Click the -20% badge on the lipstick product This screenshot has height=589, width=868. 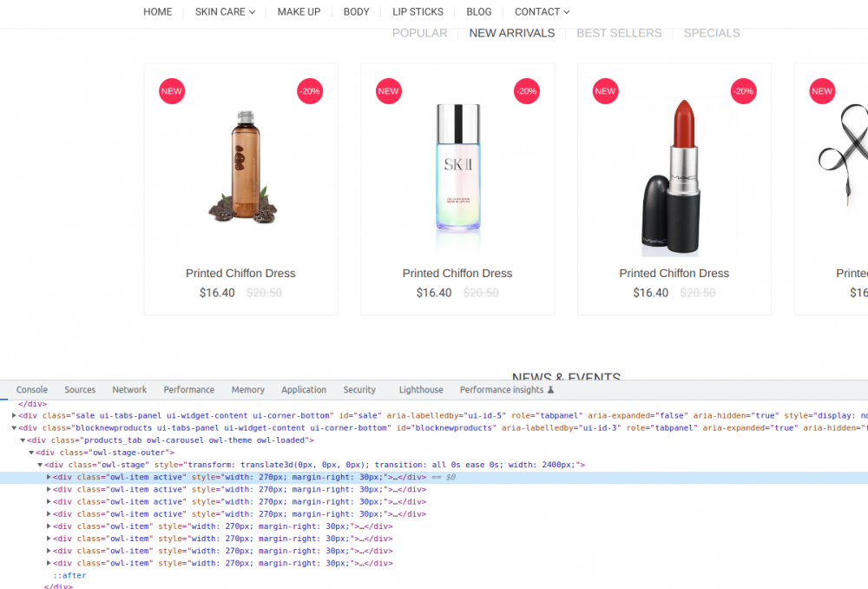tap(743, 90)
